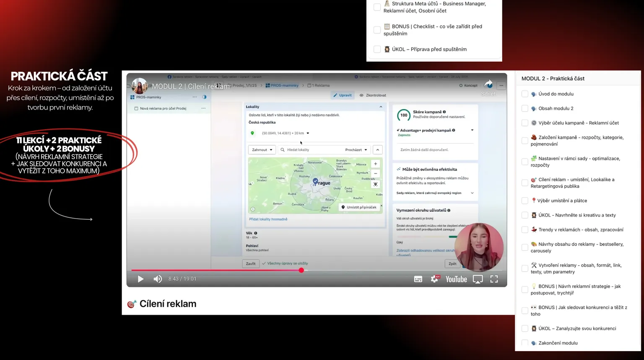644x360 pixels.
Task: Expand the Procházet locations dropdown
Action: [356, 150]
